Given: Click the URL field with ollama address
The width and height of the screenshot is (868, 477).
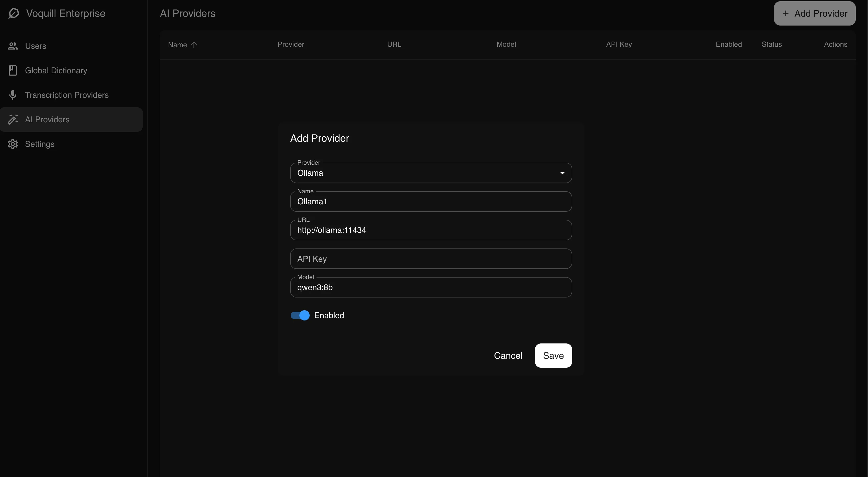Looking at the screenshot, I should tap(431, 230).
